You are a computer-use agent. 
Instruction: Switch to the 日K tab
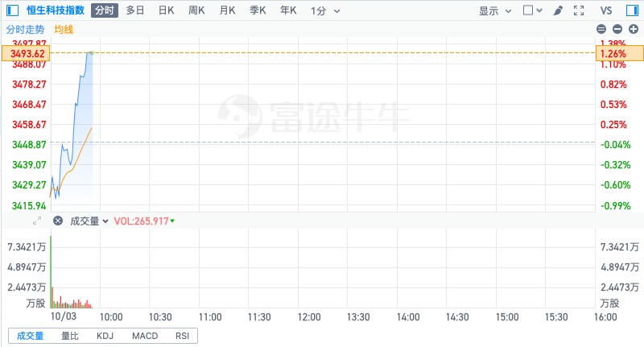166,10
